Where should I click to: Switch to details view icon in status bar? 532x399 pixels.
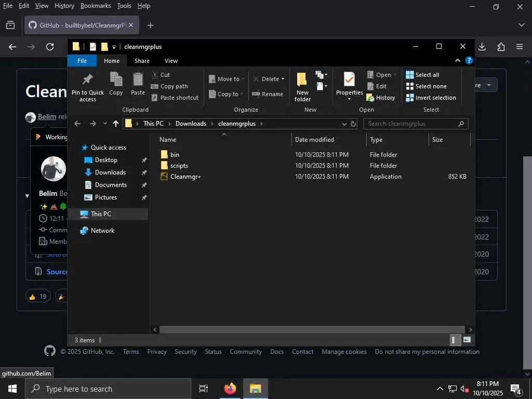[454, 340]
